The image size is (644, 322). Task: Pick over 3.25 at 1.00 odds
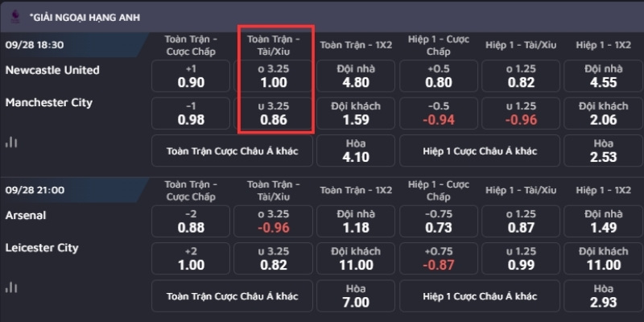[274, 76]
